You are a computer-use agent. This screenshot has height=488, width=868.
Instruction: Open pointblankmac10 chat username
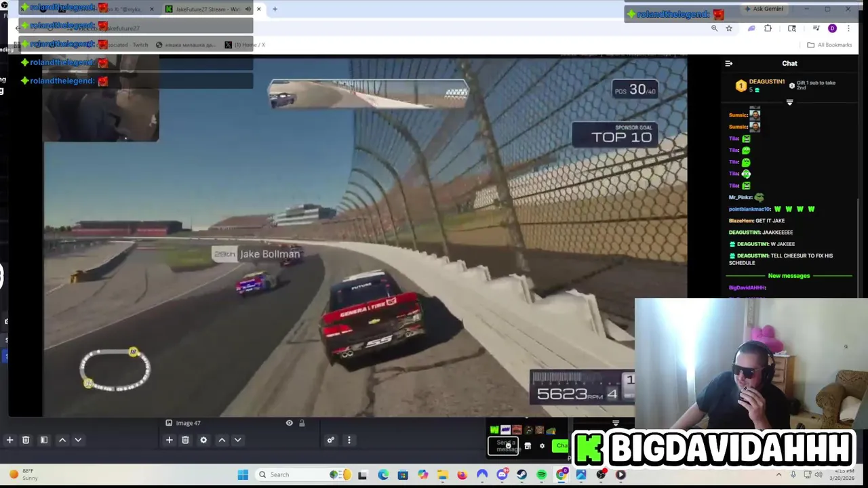(x=749, y=209)
